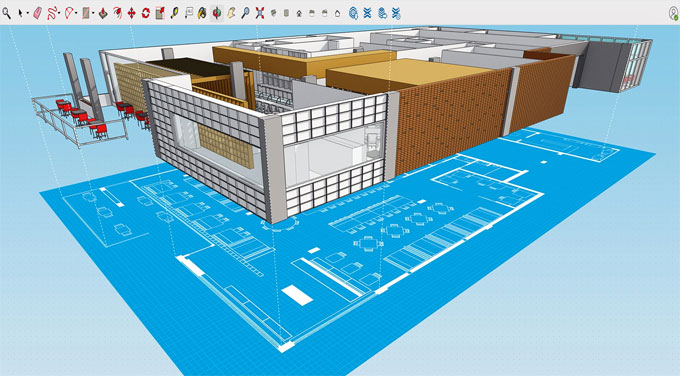Expand the Select tool dropdown arrow
Image resolution: width=680 pixels, height=376 pixels.
[28, 13]
